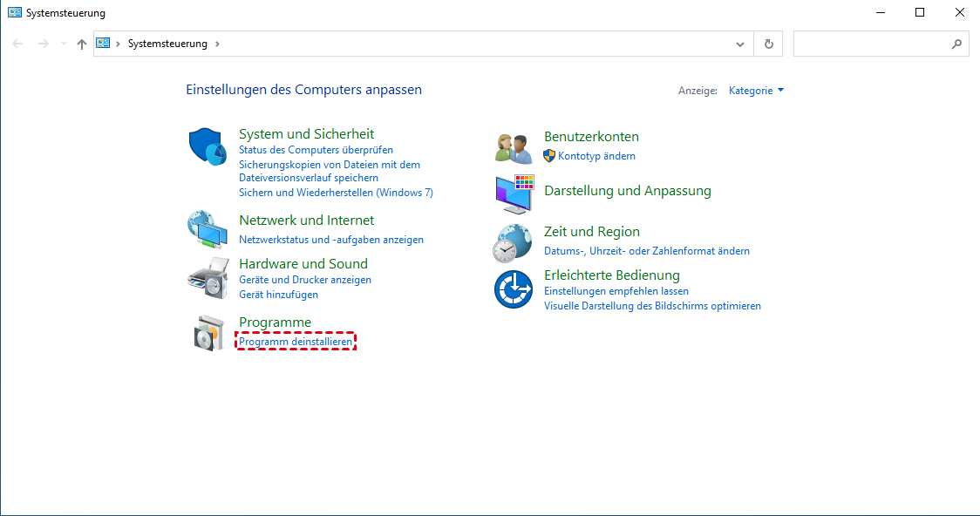Click Einstellungen empfehlen lassen

pos(616,291)
